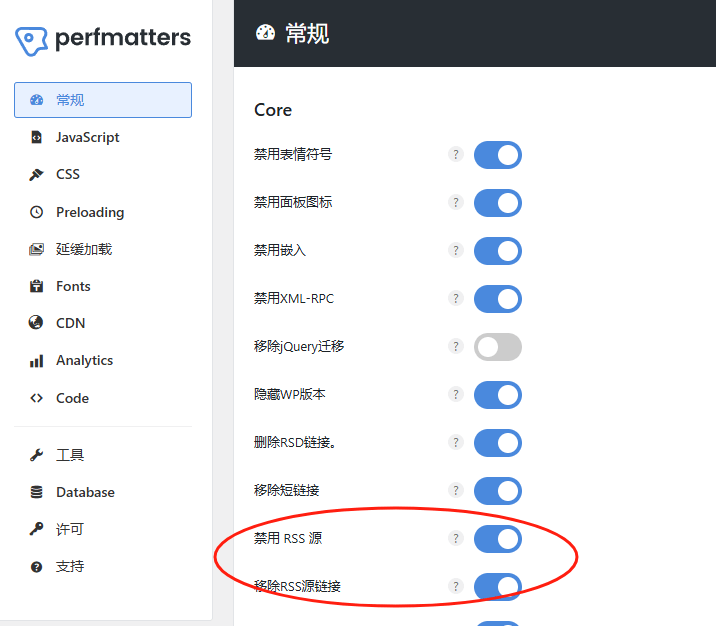Click the JavaScript file icon in sidebar
Viewport: 716px width, 626px height.
(37, 137)
